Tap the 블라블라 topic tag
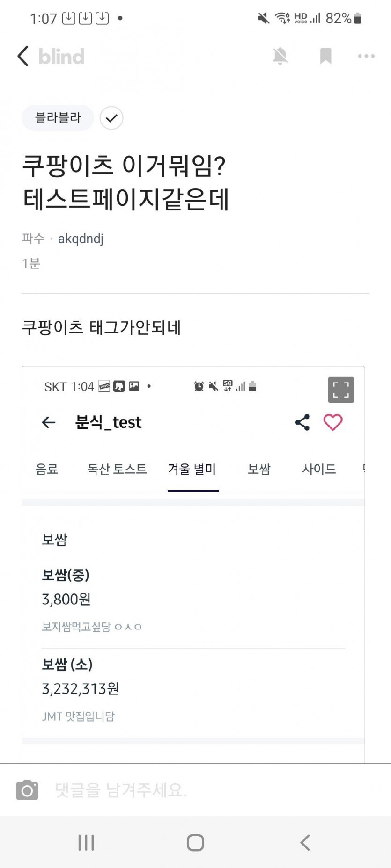Viewport: 391px width, 868px height. click(58, 118)
